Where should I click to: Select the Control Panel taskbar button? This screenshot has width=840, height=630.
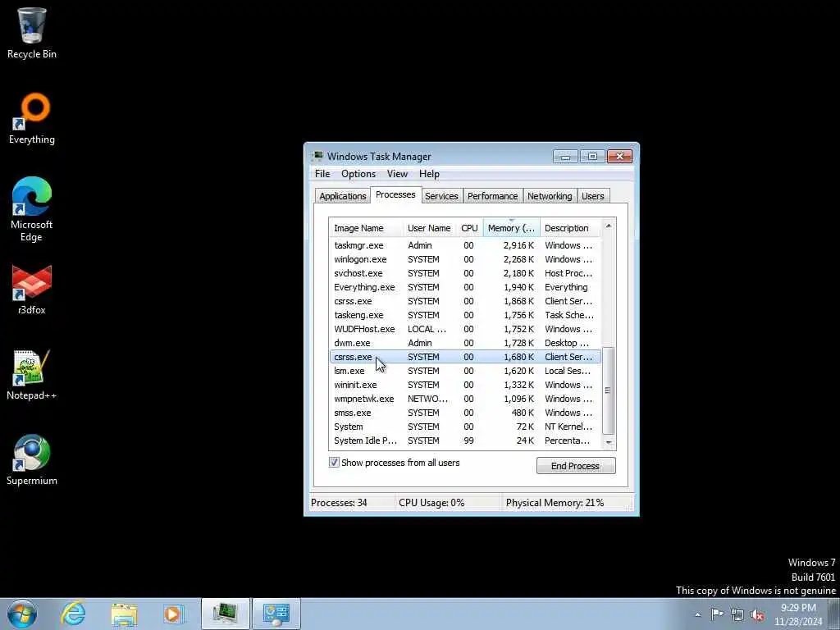[276, 614]
